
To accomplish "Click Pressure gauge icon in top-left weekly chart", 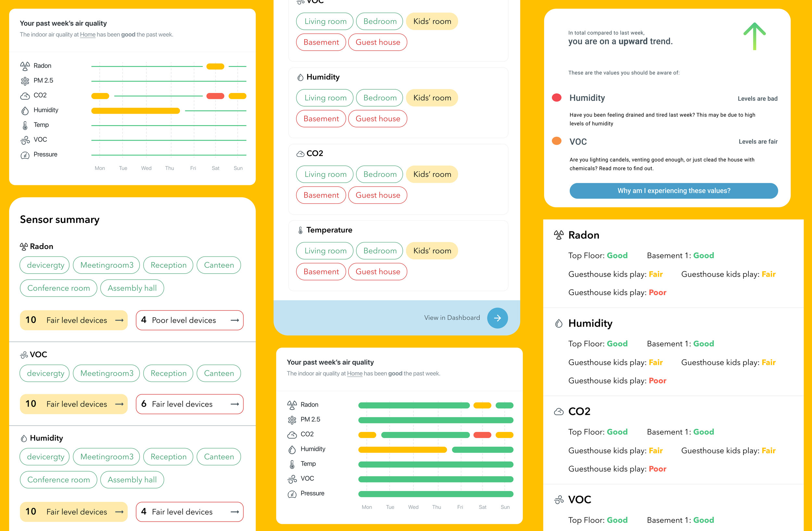I will [x=25, y=155].
